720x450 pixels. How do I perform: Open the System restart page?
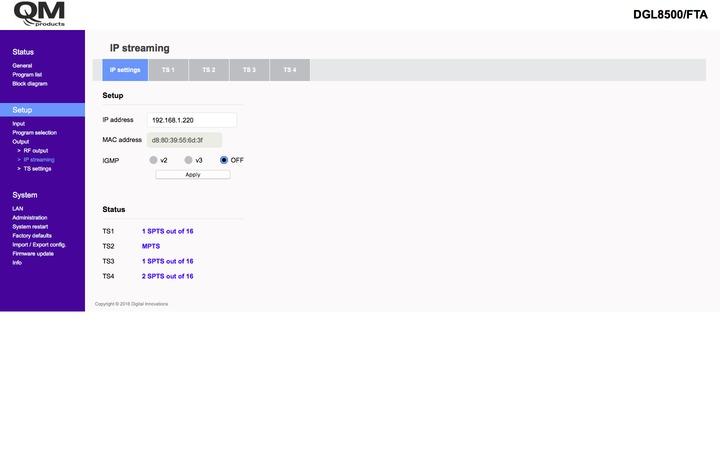[x=30, y=227]
